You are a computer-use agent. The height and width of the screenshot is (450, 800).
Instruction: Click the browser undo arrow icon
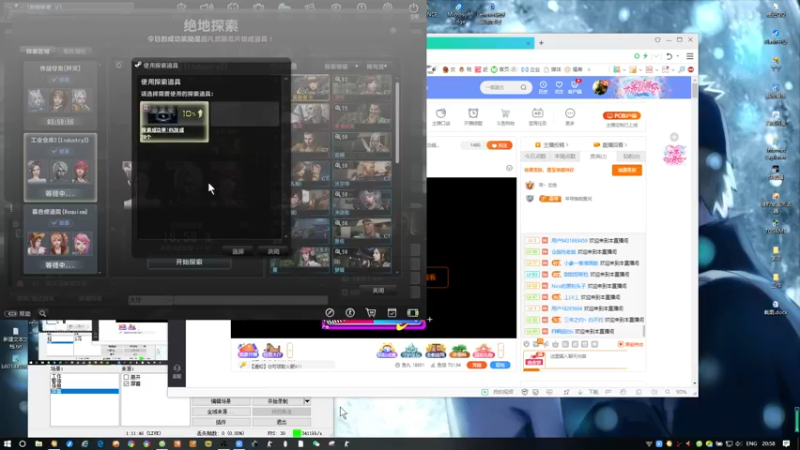tap(669, 56)
